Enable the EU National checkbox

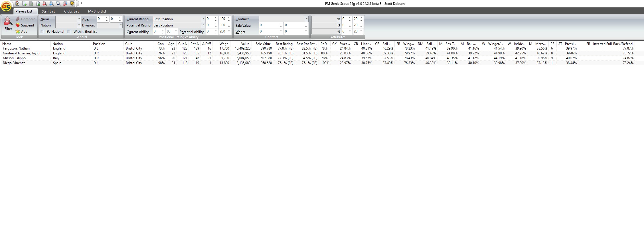coord(42,32)
